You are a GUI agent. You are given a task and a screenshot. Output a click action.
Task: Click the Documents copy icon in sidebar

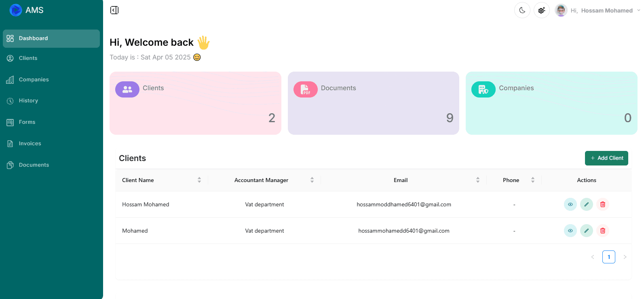click(10, 165)
